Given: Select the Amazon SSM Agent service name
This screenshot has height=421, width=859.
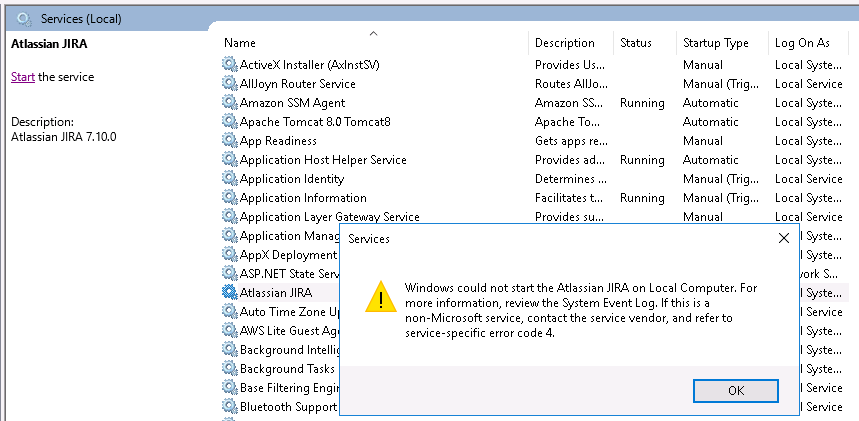Looking at the screenshot, I should [x=293, y=103].
